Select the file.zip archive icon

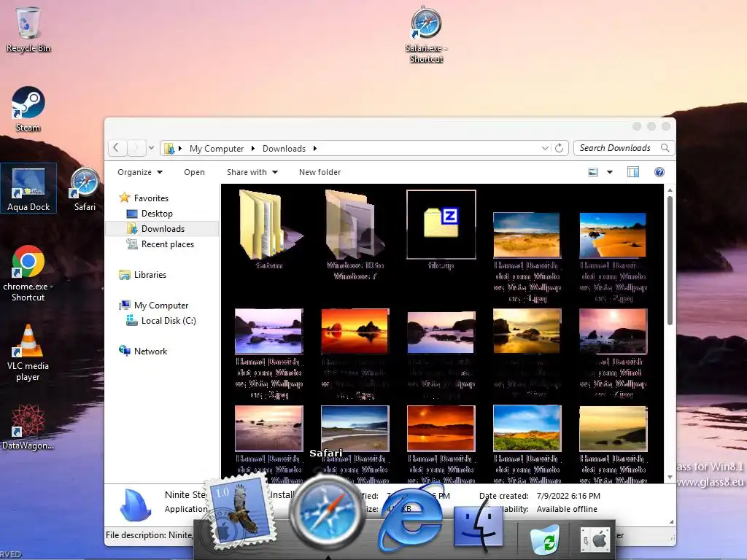(x=441, y=225)
